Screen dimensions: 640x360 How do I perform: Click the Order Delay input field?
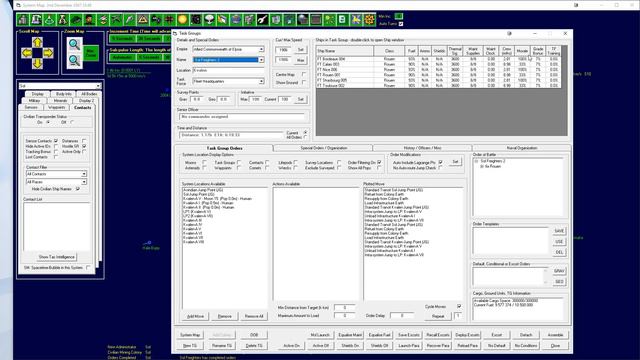pyautogui.click(x=402, y=316)
